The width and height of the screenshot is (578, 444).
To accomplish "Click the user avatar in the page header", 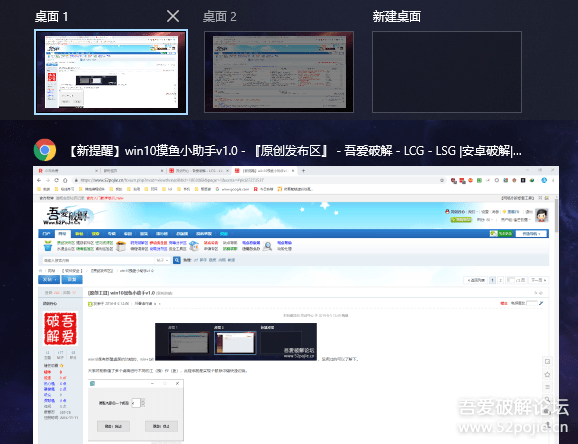I will [x=542, y=215].
